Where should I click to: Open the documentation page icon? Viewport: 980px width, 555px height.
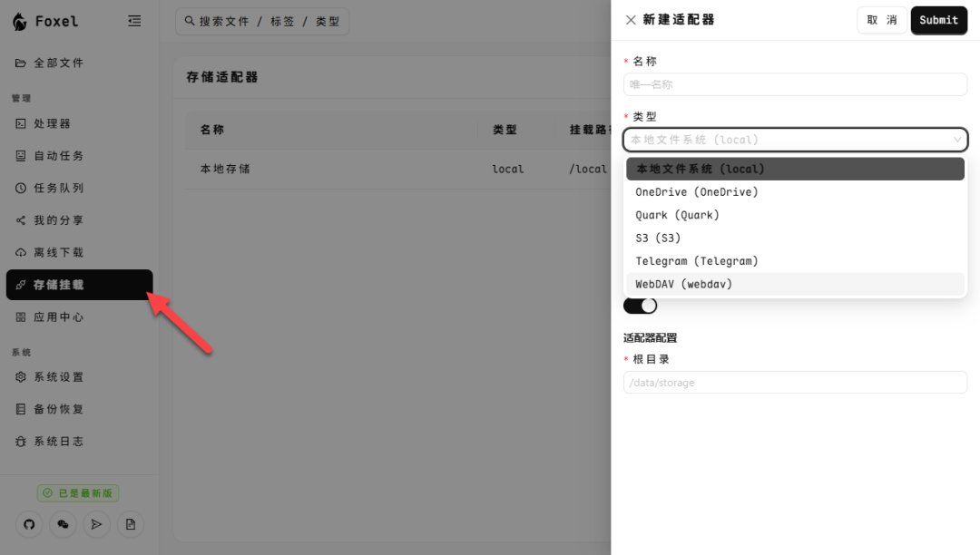click(130, 524)
